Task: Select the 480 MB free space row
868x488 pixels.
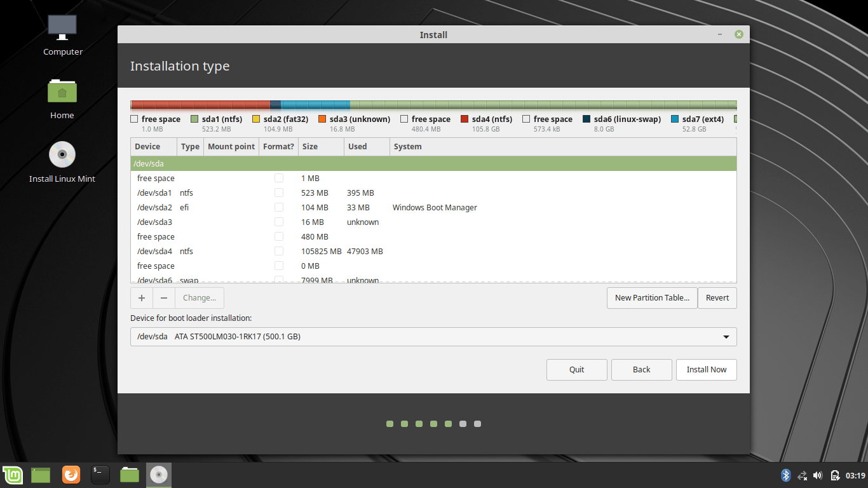Action: coord(433,236)
